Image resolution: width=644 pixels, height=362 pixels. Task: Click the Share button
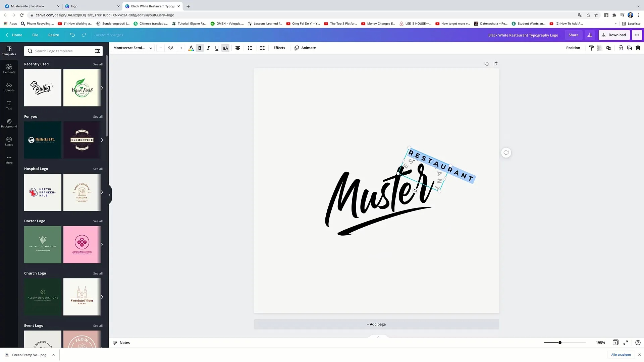[x=573, y=35]
